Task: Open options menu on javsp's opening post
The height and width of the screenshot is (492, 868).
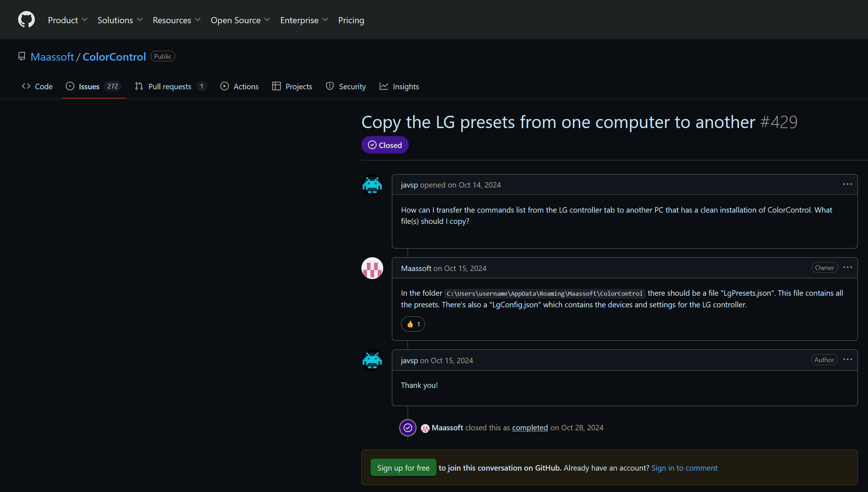Action: [x=847, y=184]
